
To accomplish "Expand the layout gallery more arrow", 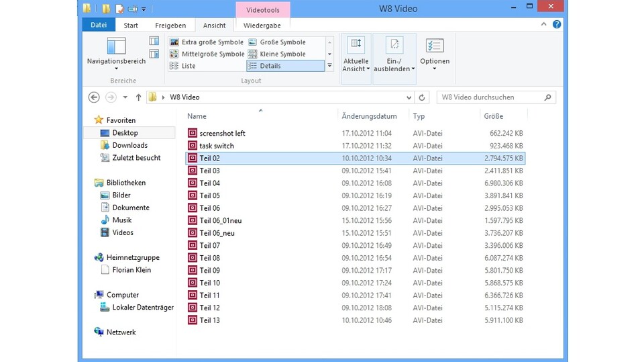I will [x=329, y=66].
